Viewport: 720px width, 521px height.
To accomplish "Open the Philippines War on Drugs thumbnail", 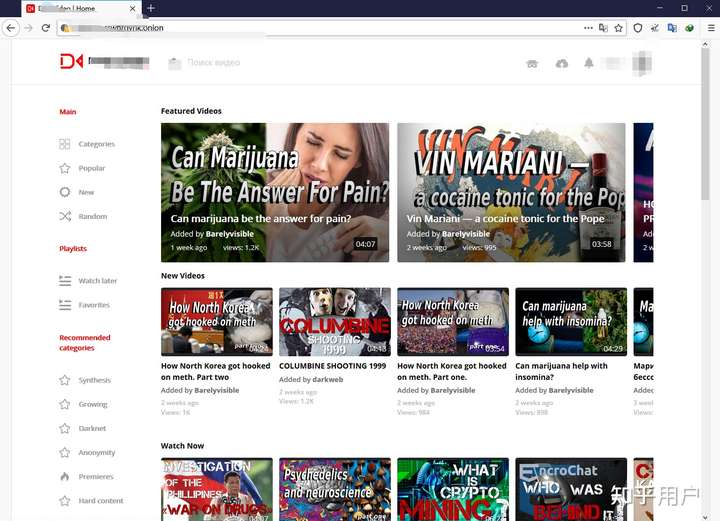I will (217, 489).
